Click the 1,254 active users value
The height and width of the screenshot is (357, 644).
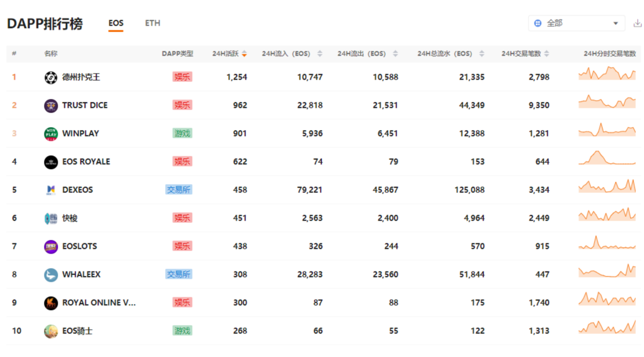tap(237, 77)
